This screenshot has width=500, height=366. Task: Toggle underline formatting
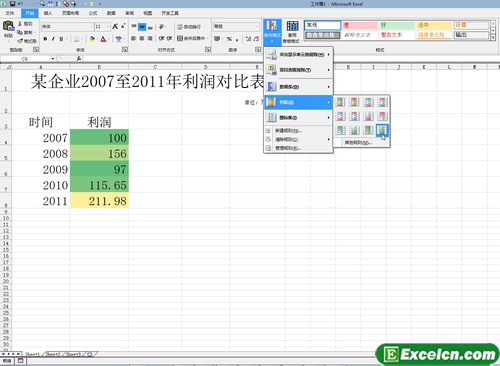[61, 39]
